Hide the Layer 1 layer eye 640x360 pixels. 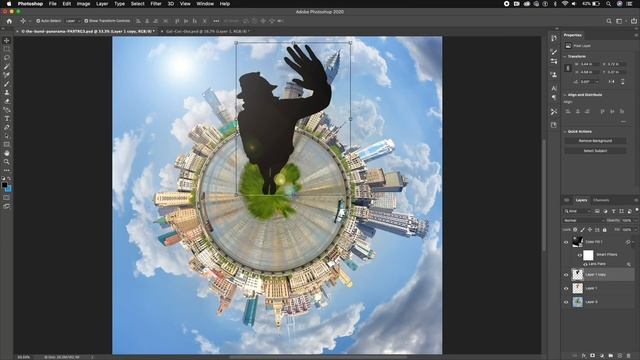coord(566,288)
